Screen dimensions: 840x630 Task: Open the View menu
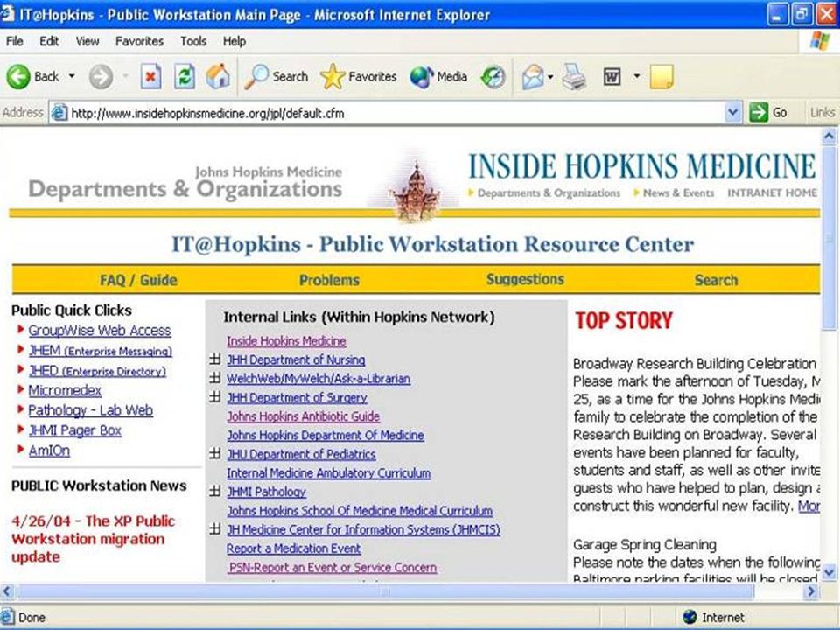87,41
